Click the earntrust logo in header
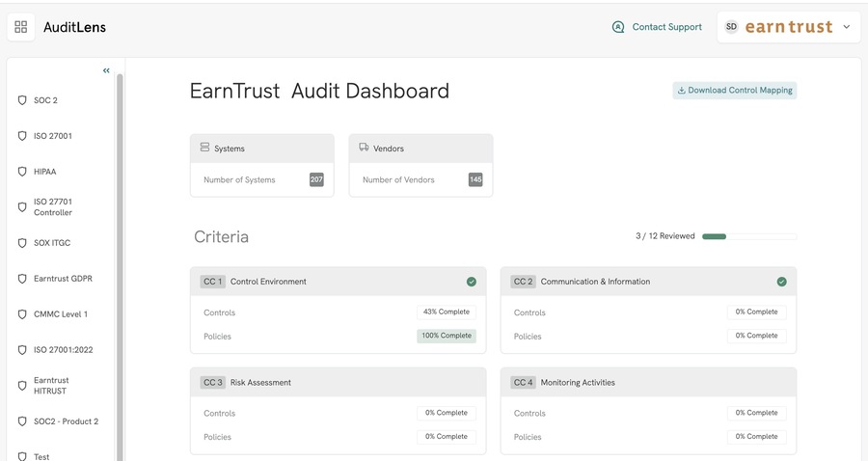 click(789, 27)
